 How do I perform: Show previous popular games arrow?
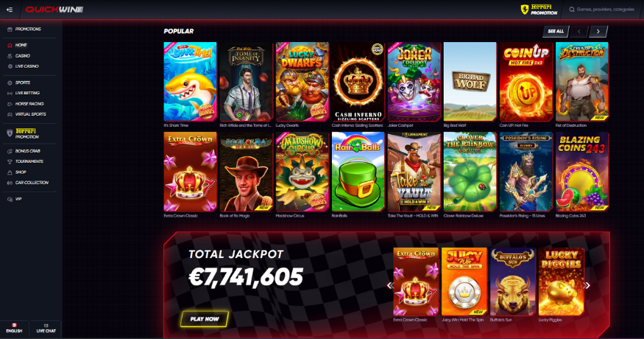pos(578,31)
